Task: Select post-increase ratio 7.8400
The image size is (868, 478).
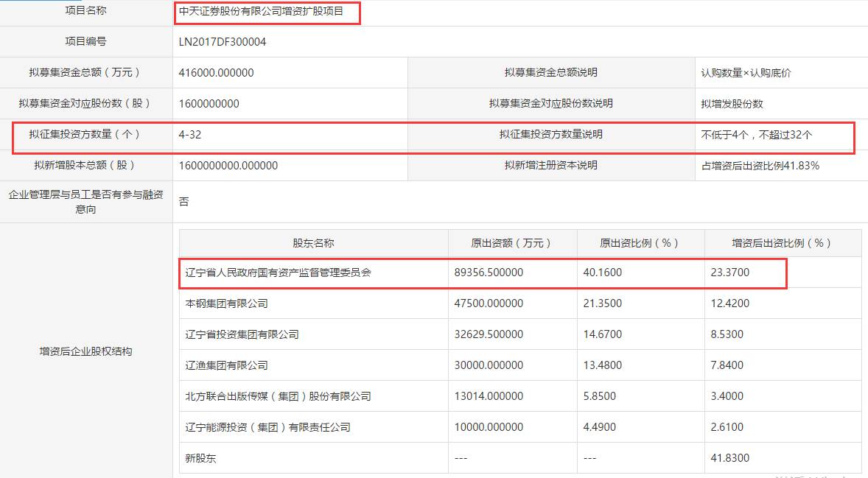Action: 727,366
